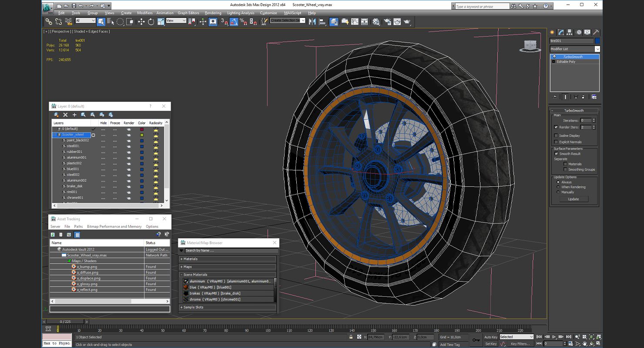Click the Align tool icon
Image resolution: width=644 pixels, height=348 pixels.
[x=322, y=22]
